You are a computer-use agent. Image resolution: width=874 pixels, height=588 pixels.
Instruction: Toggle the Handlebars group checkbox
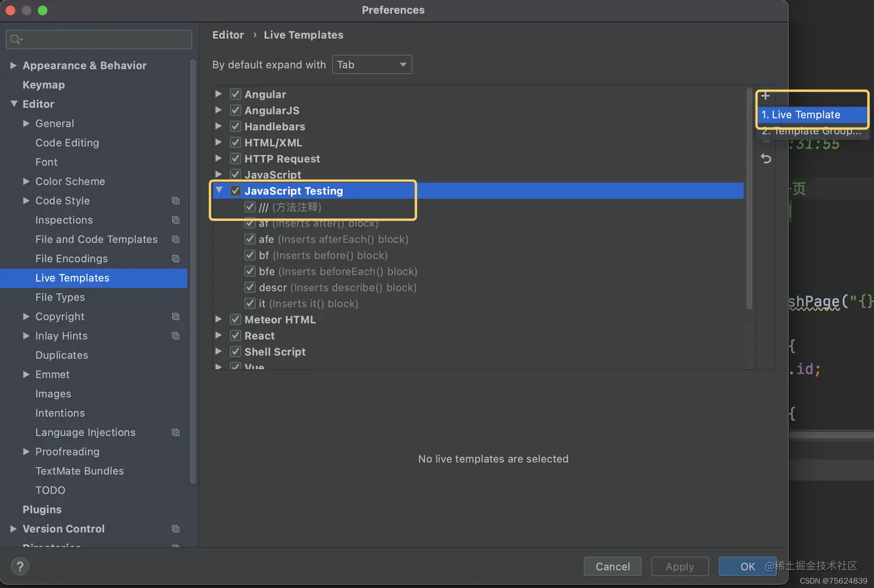tap(235, 126)
